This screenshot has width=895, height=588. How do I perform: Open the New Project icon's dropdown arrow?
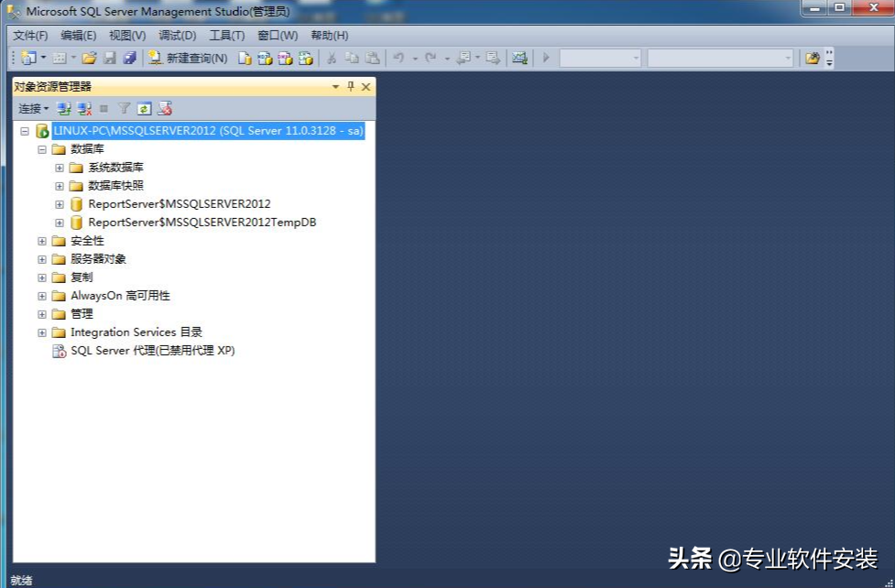point(43,58)
